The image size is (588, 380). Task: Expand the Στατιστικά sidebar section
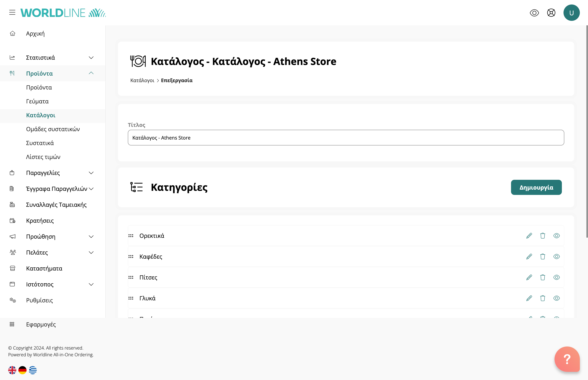[91, 58]
